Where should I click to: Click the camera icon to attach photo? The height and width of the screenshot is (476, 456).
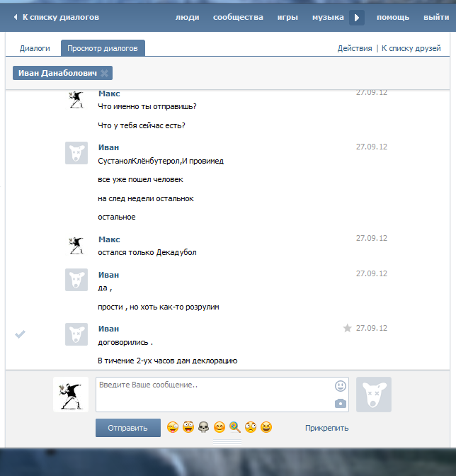point(341,403)
